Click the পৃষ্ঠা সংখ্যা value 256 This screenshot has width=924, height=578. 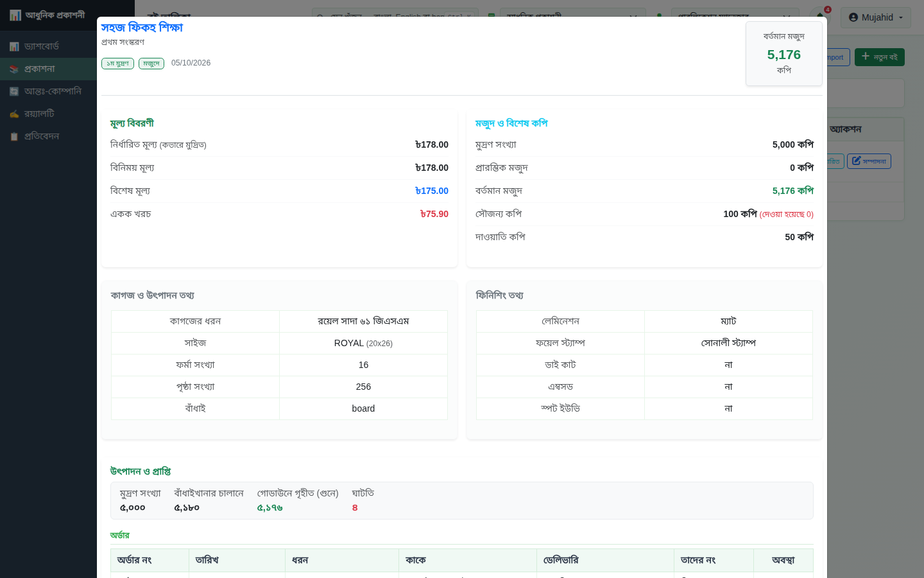363,387
